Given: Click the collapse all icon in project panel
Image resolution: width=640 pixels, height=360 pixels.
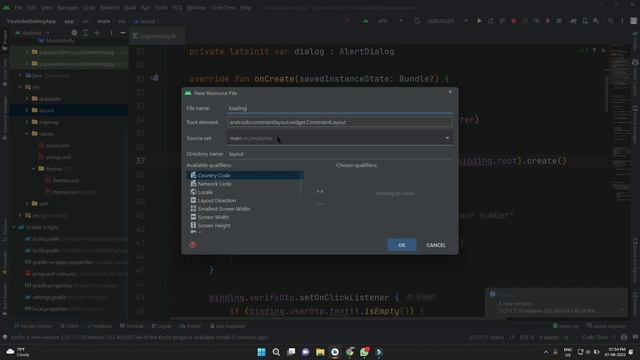Looking at the screenshot, I should (97, 33).
